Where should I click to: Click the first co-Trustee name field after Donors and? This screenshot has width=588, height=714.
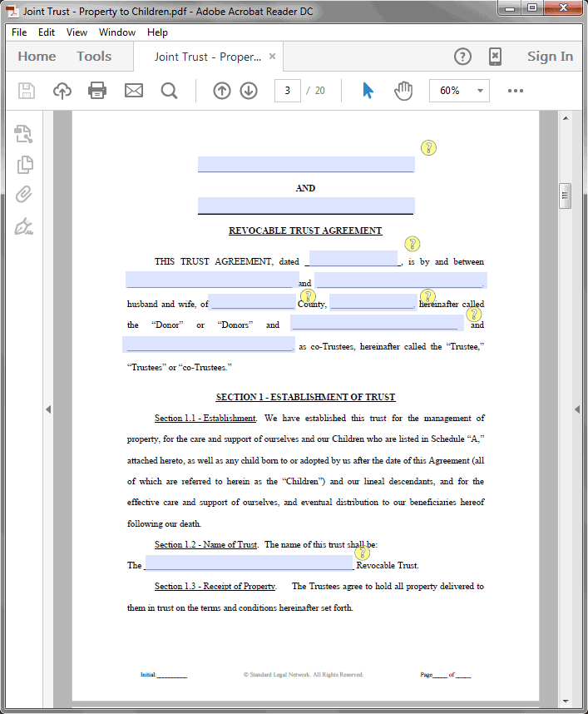(378, 323)
